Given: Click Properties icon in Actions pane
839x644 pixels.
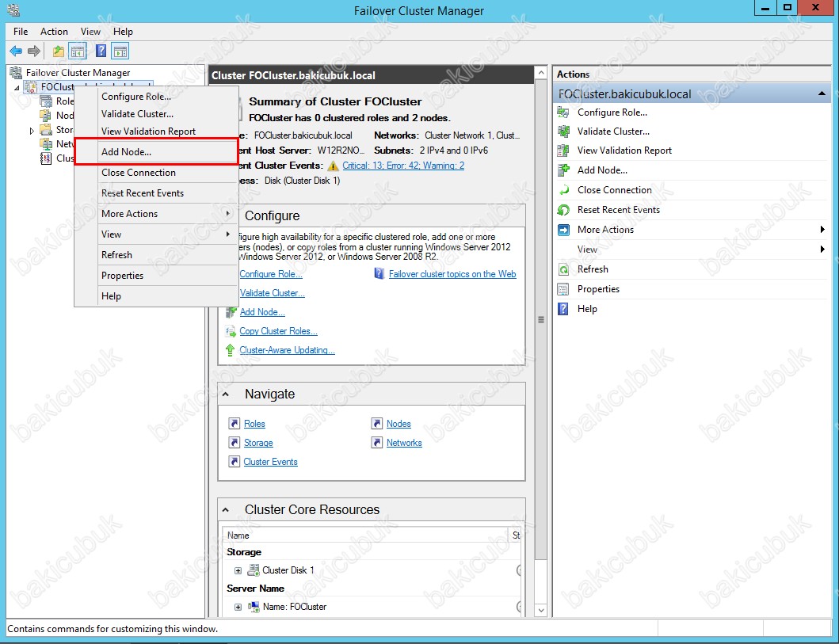Looking at the screenshot, I should pyautogui.click(x=563, y=289).
